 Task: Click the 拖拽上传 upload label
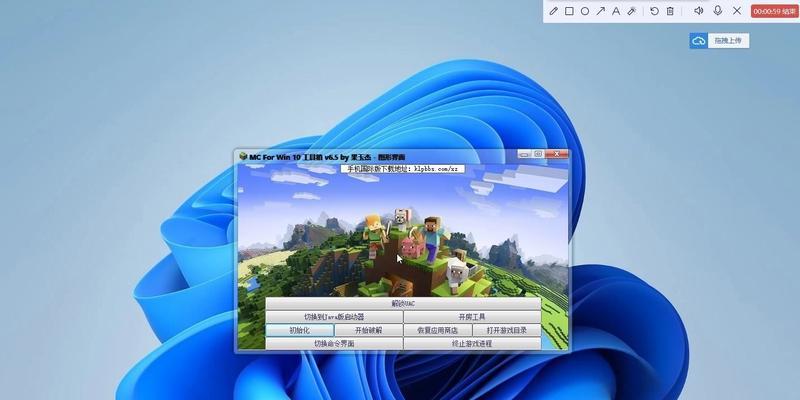tap(728, 41)
